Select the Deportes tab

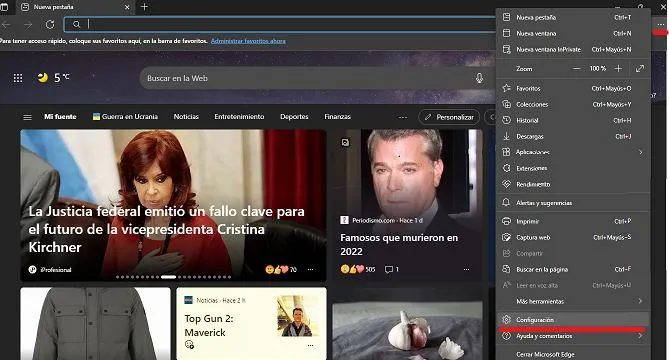tap(294, 116)
